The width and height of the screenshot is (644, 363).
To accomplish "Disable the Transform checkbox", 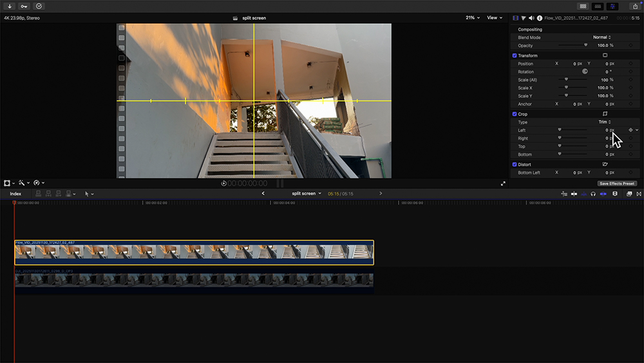I will [x=514, y=55].
